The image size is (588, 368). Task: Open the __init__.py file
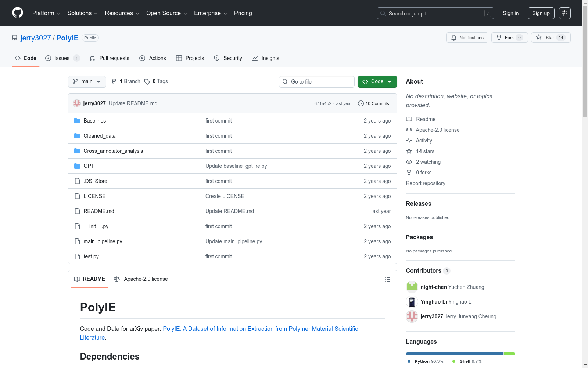pyautogui.click(x=96, y=226)
